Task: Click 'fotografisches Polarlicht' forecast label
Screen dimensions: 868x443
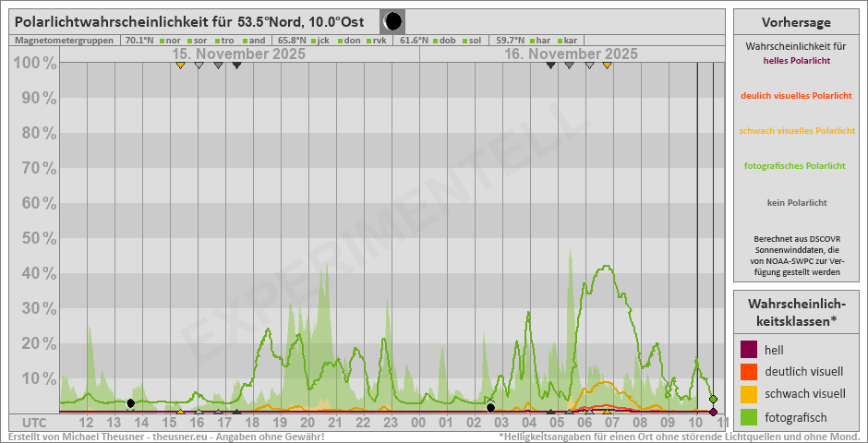Action: tap(796, 165)
